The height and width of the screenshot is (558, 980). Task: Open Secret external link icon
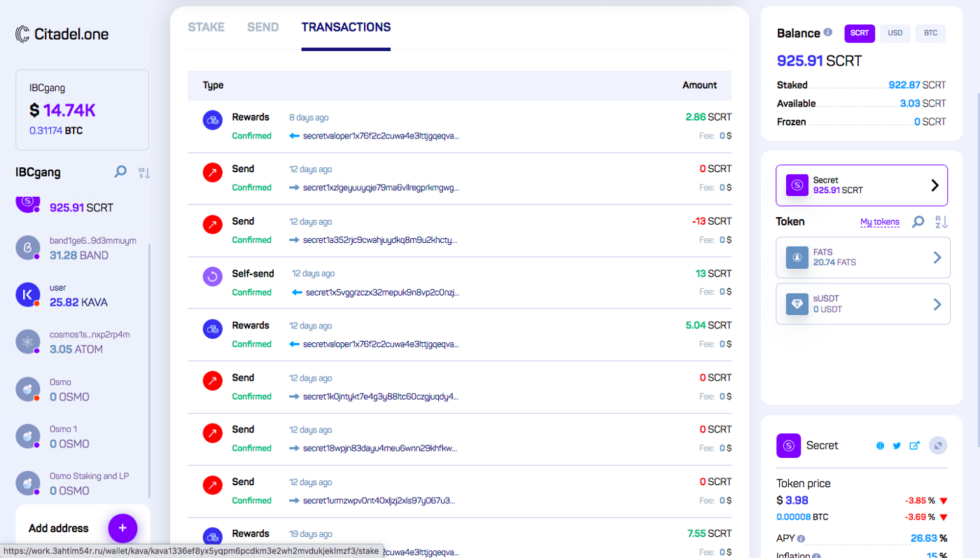point(914,445)
